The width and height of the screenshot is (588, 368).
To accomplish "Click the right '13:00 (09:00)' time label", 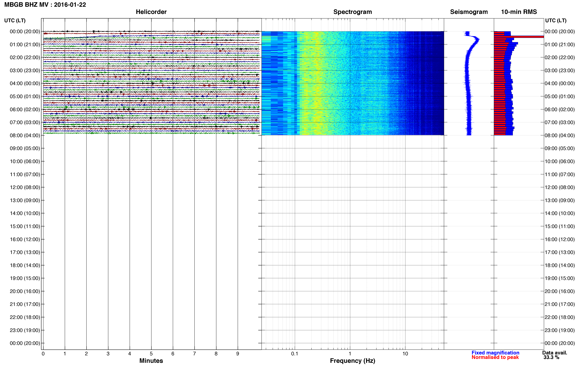I will click(560, 200).
